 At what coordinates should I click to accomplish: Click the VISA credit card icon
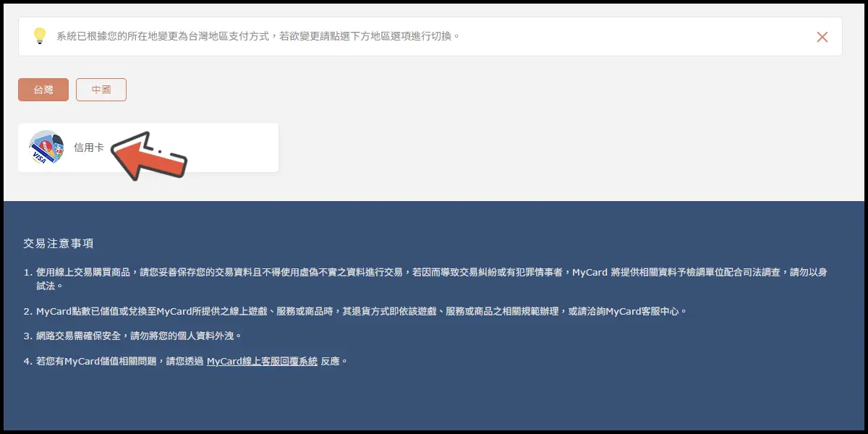[46, 148]
